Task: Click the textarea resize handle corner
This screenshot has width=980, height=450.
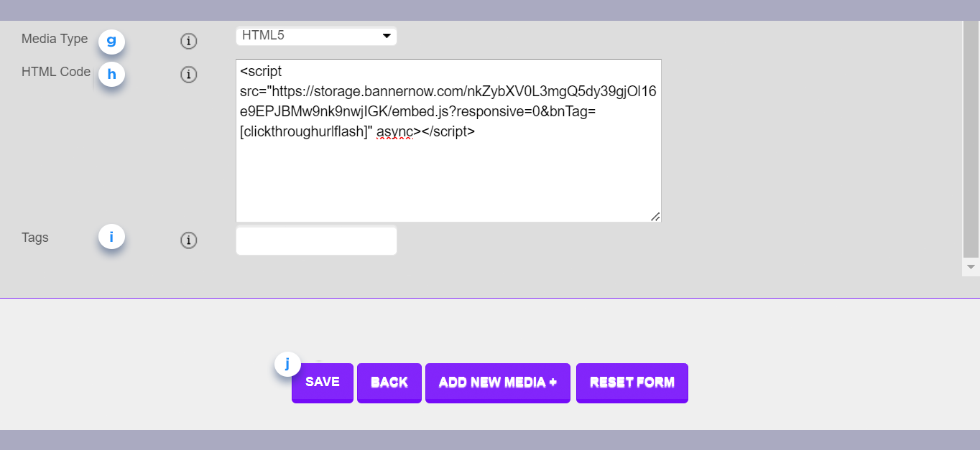Action: tap(655, 216)
